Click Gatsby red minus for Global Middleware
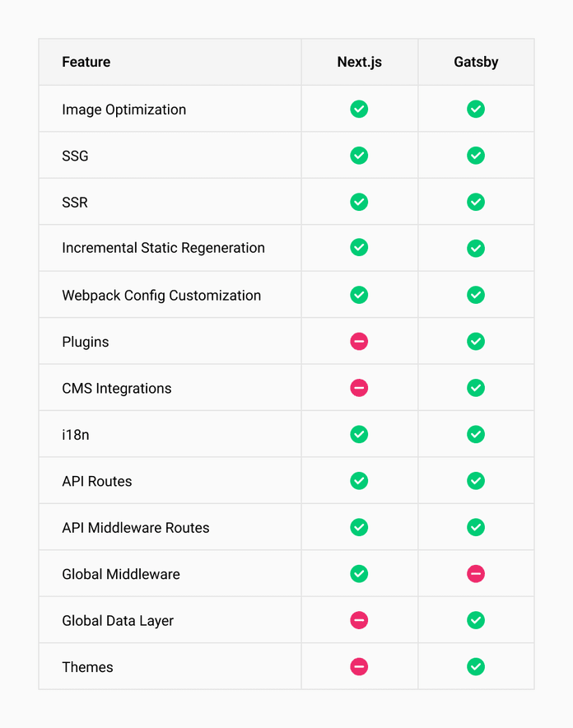Image resolution: width=573 pixels, height=728 pixels. point(476,574)
